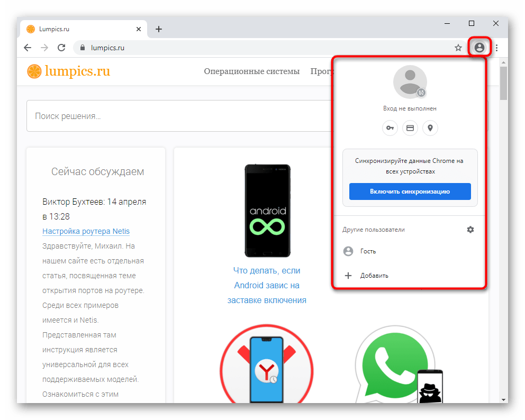The width and height of the screenshot is (525, 420).
Task: Open manage users gear icon
Action: coord(470,230)
